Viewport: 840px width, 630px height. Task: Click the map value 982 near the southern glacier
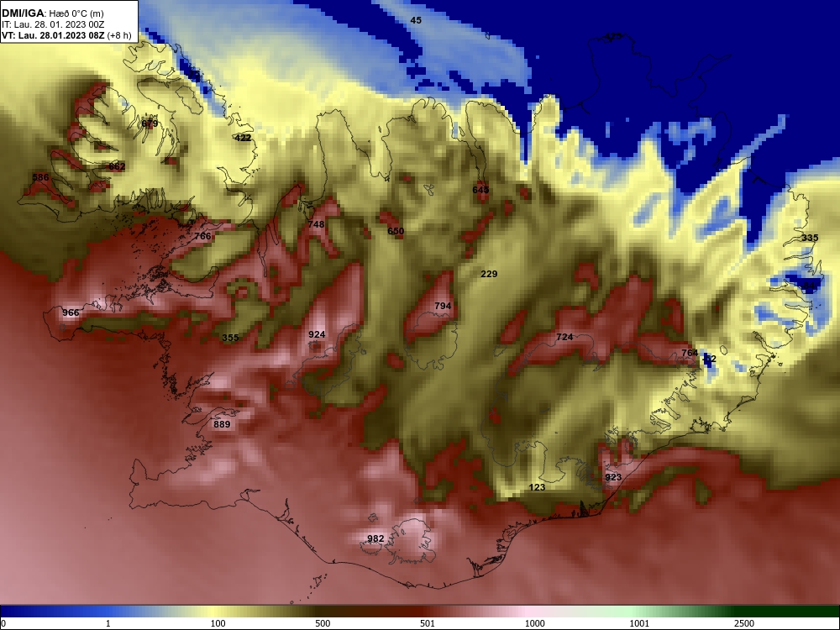tap(375, 538)
